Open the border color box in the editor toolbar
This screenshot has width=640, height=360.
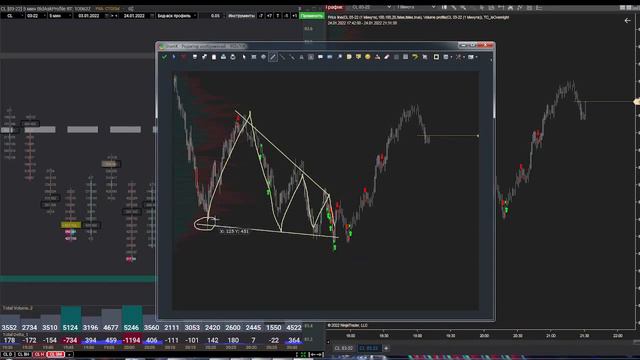point(436,57)
